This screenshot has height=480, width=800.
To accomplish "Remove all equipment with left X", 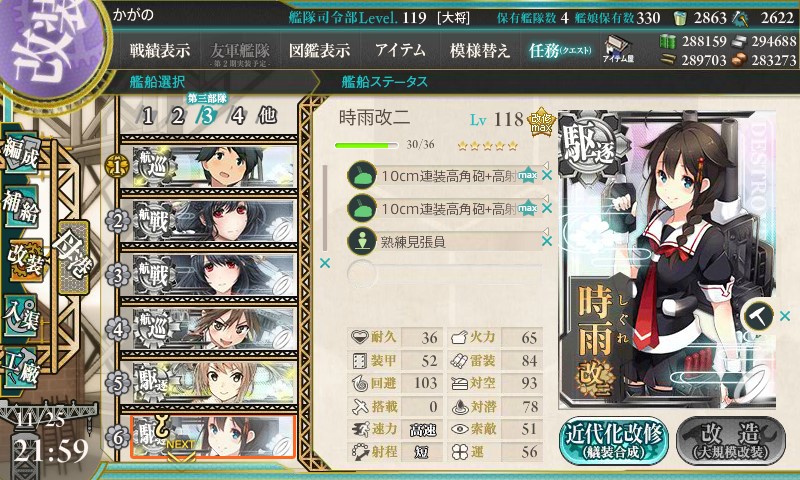I will [x=324, y=263].
